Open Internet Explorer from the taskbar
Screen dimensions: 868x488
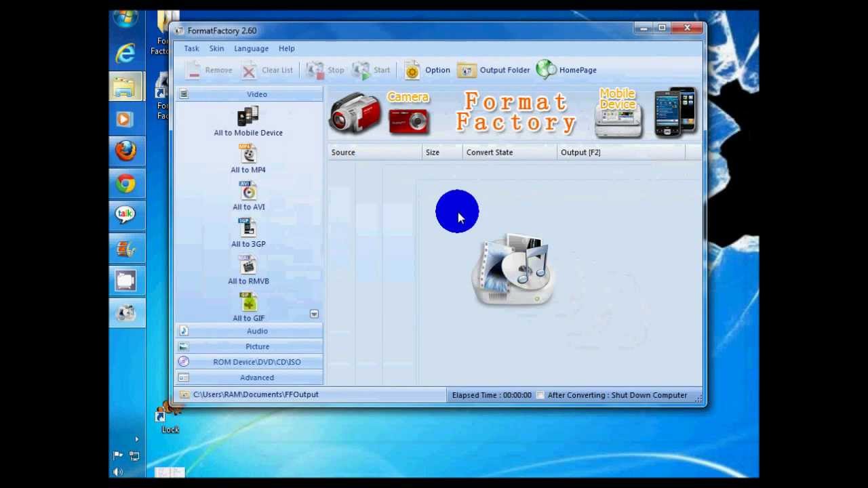[x=125, y=53]
